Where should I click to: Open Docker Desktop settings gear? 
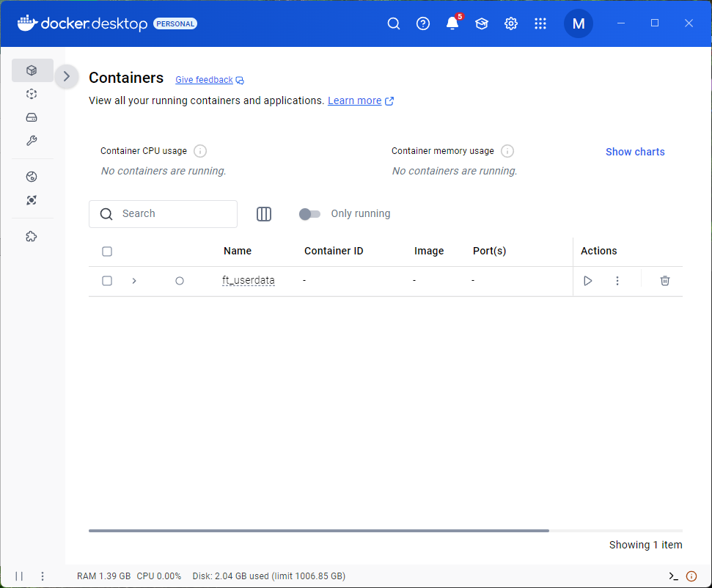[x=511, y=23]
